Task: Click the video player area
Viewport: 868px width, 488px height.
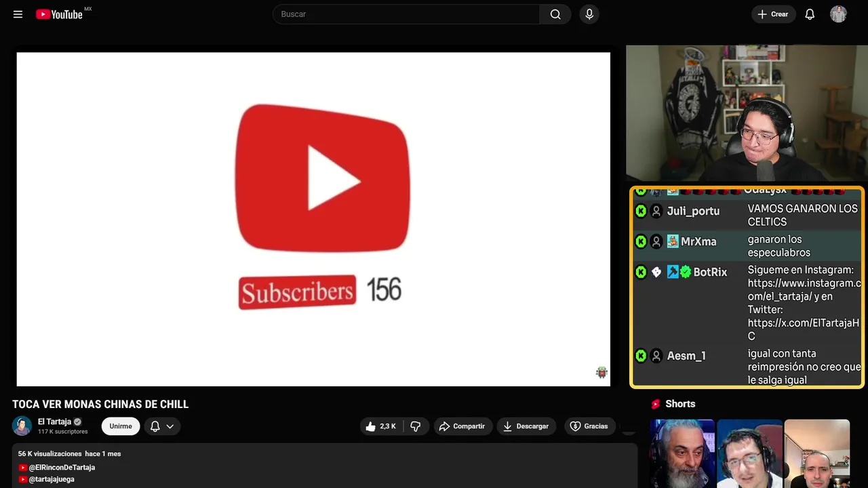Action: pos(313,219)
